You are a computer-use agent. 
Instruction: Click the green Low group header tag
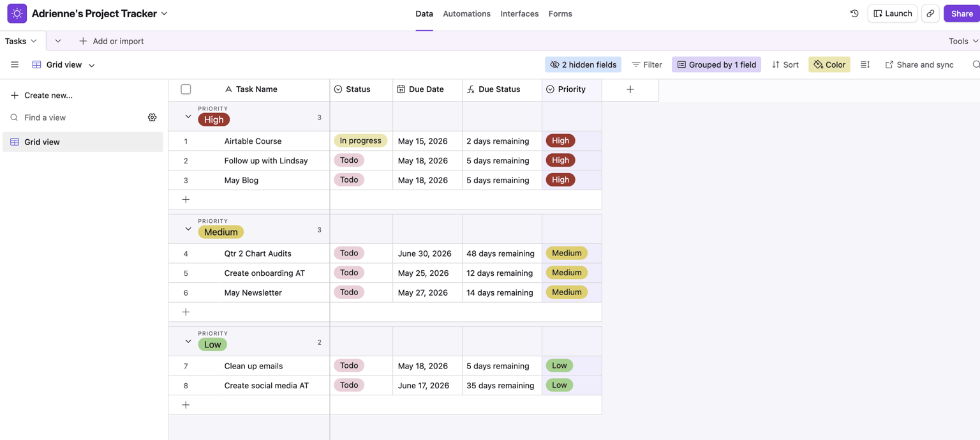coord(212,344)
